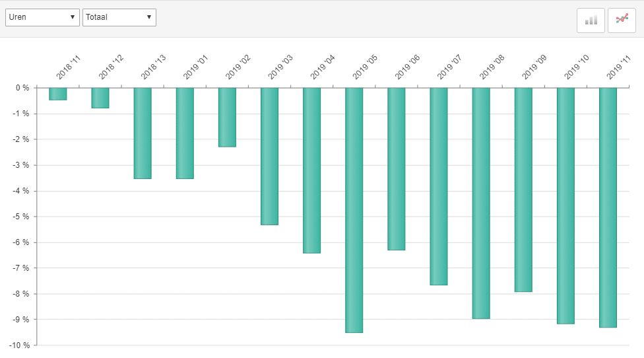Switch to bar chart view
Image resolution: width=644 pixels, height=358 pixels.
[x=591, y=20]
